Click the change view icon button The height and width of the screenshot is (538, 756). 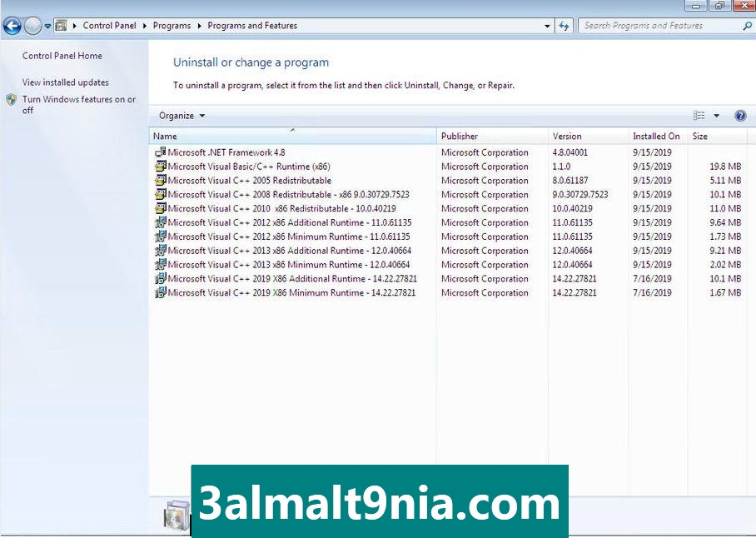tap(699, 116)
